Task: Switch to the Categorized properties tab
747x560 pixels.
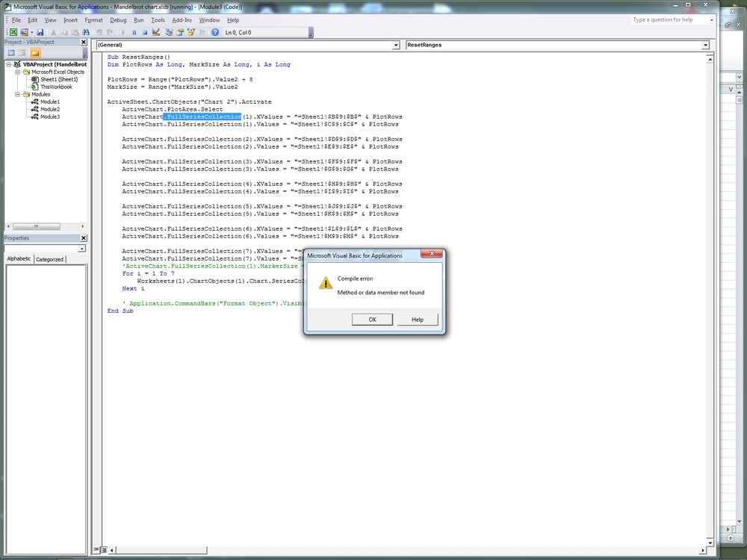Action: 50,259
